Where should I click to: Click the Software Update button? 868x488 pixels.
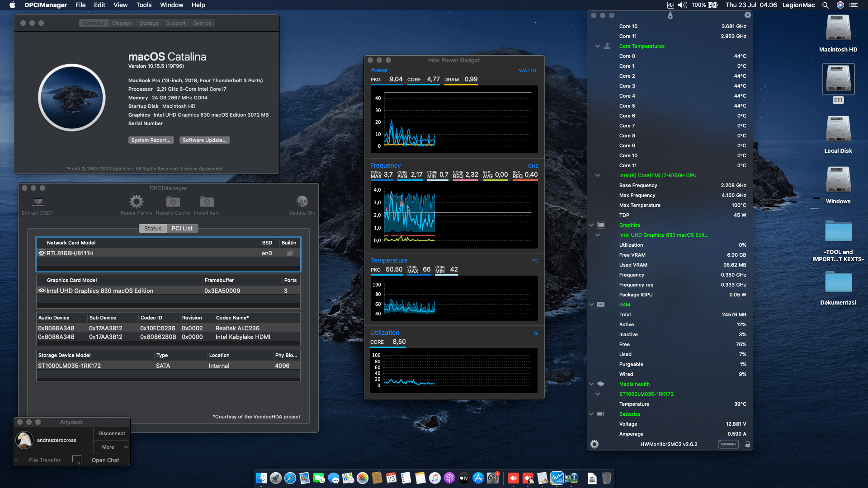pos(205,140)
